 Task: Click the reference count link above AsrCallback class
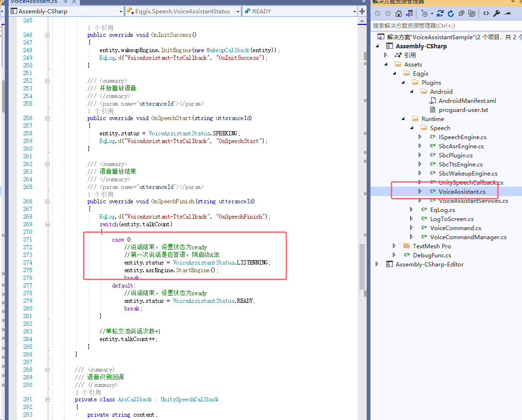[87, 392]
